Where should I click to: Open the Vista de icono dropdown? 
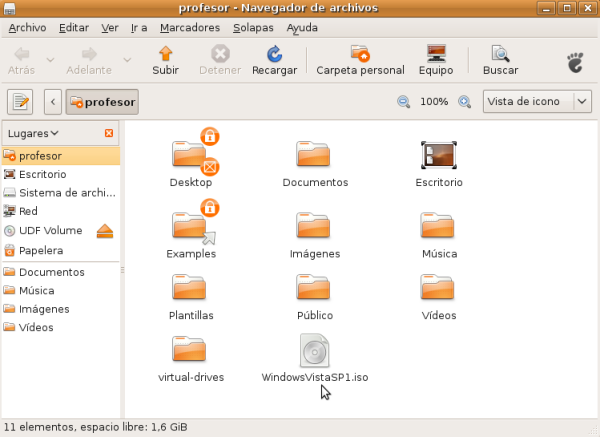(537, 102)
